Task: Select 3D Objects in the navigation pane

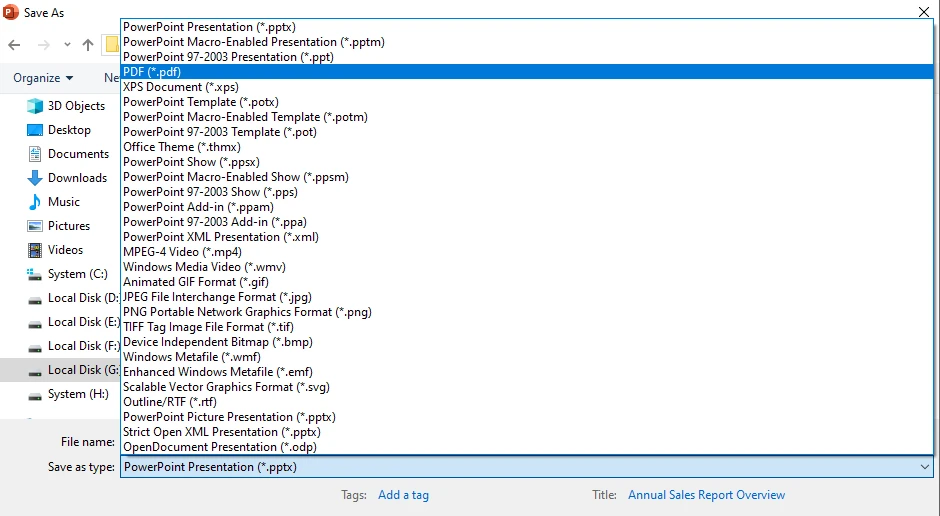Action: click(x=76, y=106)
